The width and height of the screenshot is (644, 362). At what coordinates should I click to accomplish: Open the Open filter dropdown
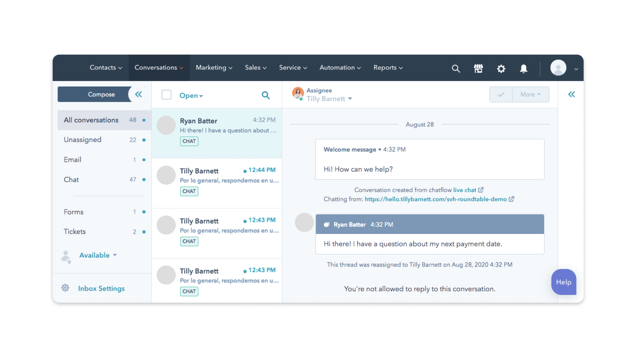(191, 96)
